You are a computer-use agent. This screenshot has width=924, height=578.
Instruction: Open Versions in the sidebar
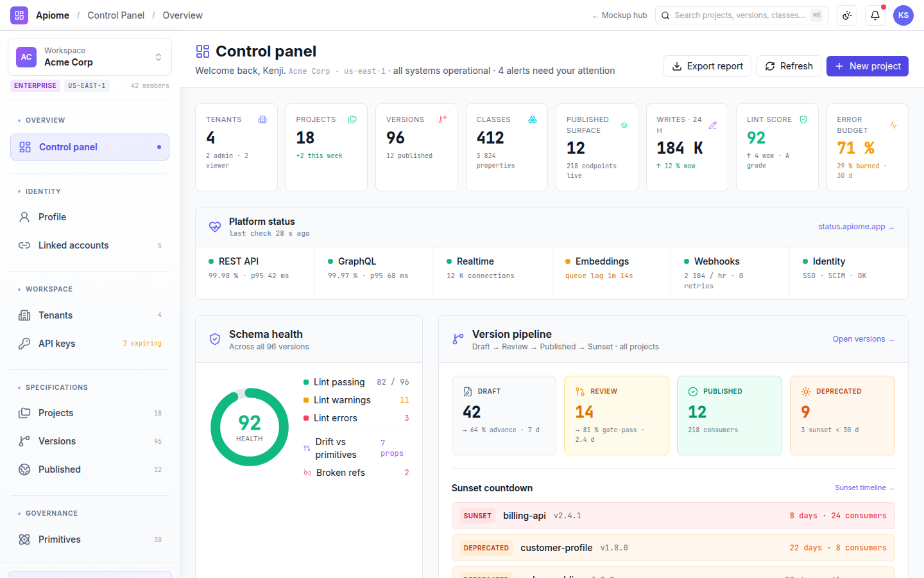[x=90, y=441]
